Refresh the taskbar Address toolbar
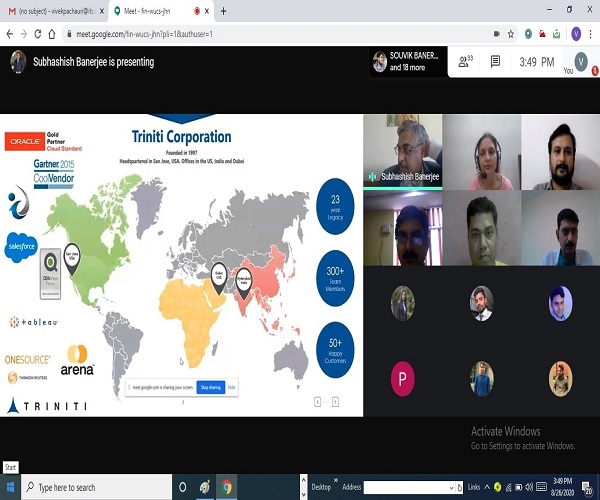Screen dimensions: 600x500 (460, 487)
